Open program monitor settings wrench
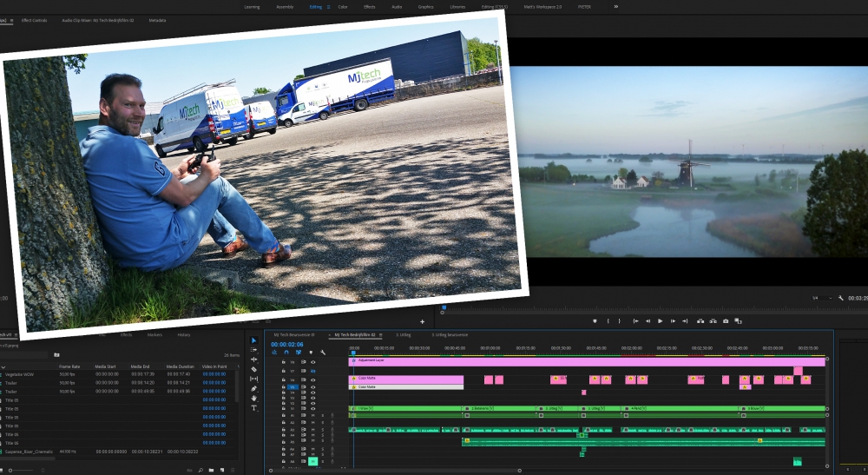 [841, 298]
